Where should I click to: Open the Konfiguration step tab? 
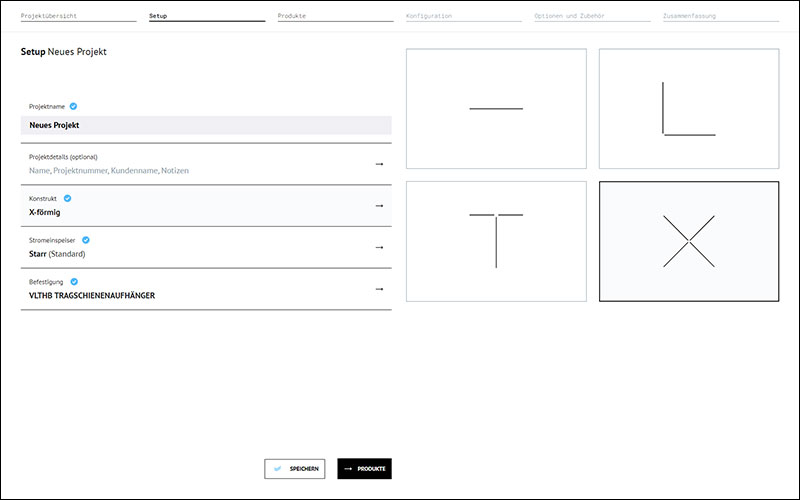coord(464,16)
